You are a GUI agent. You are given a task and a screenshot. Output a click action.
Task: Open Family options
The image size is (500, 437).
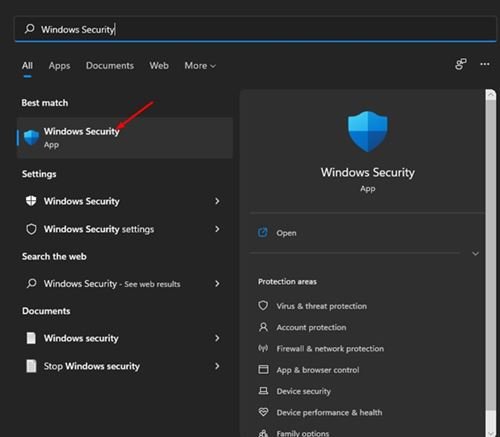point(302,433)
